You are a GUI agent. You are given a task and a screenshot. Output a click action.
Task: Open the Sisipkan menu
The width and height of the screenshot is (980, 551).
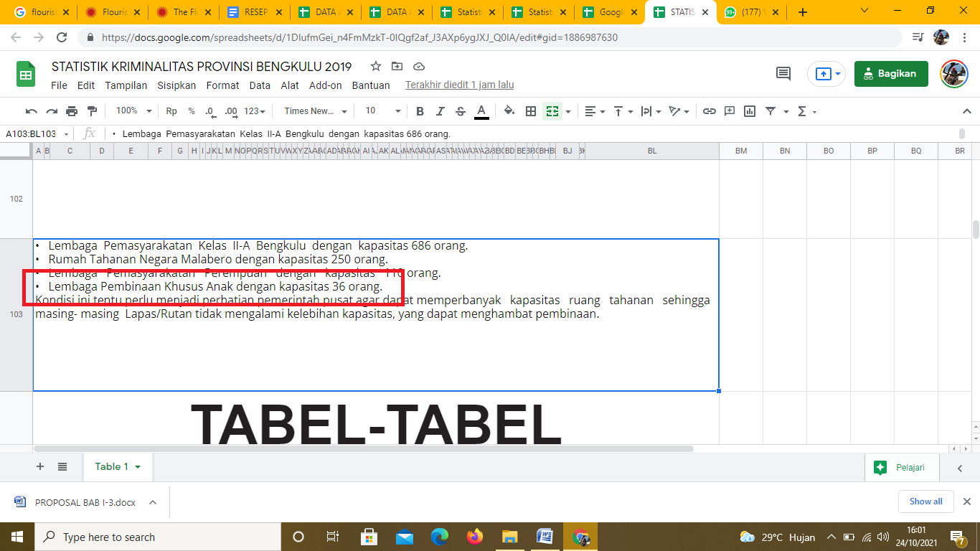[x=176, y=85]
